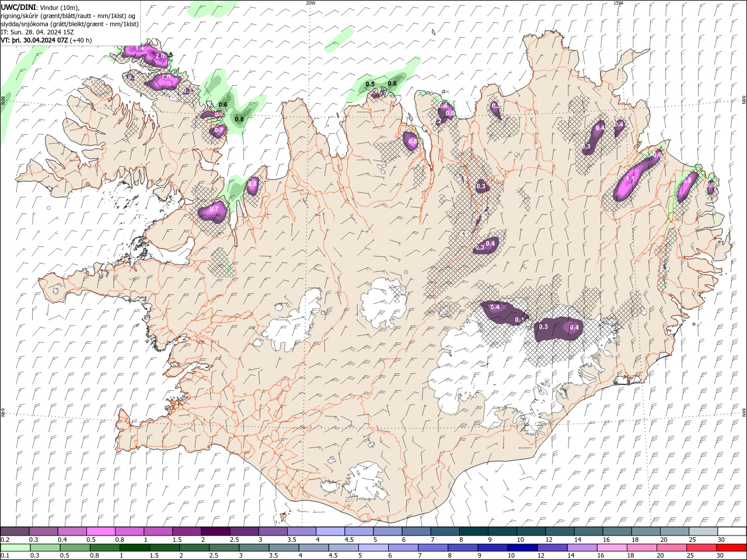Image resolution: width=747 pixels, height=560 pixels.
Task: Select the "0.2" legend value label
Action: pyautogui.click(x=5, y=540)
